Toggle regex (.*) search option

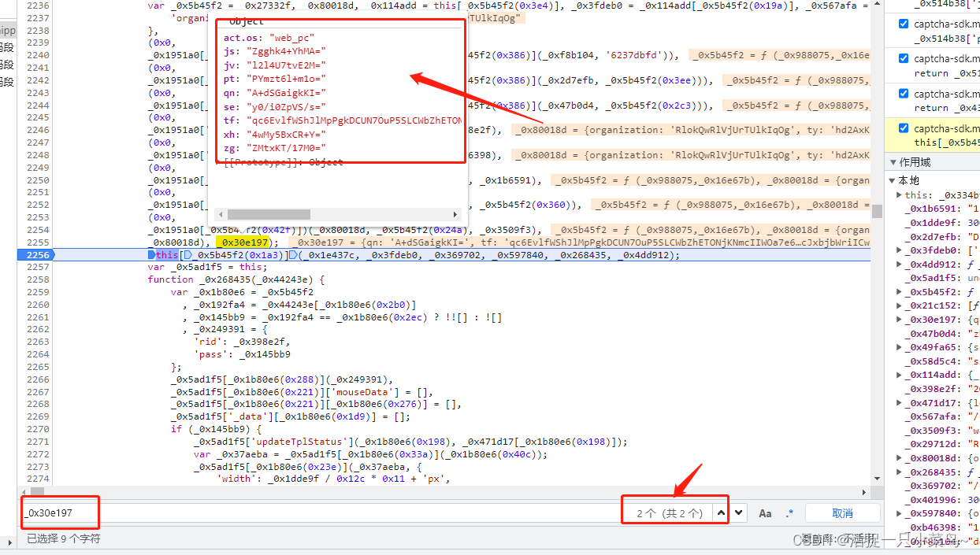(x=789, y=513)
